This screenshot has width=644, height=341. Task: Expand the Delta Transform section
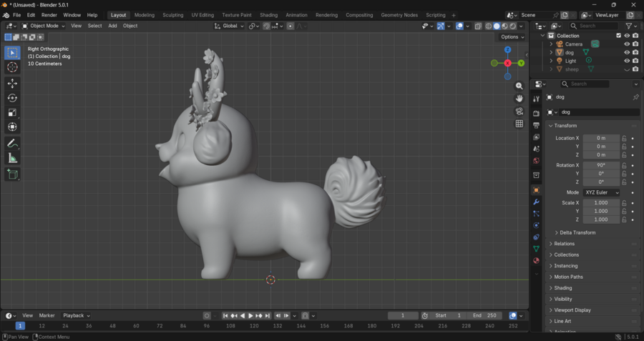577,232
